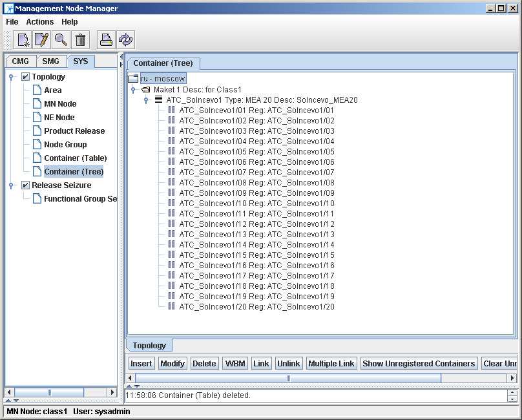Click the Link button
Viewport: 522px width, 420px height.
tap(261, 363)
